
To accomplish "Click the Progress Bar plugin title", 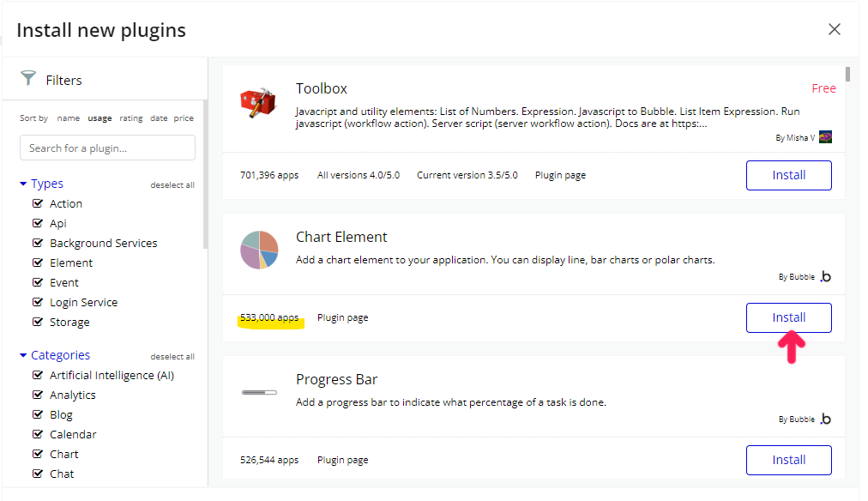I will point(336,379).
